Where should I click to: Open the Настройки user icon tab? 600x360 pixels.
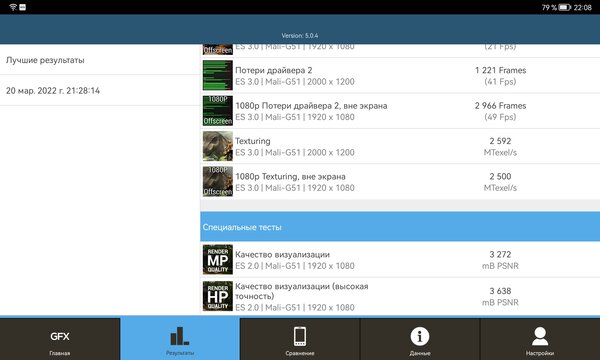540,339
